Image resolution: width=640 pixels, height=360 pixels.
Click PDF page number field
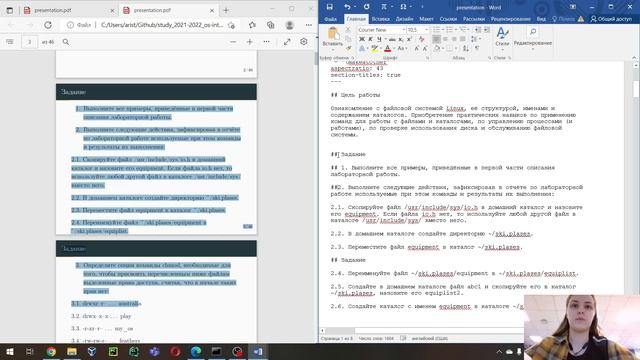[x=29, y=42]
